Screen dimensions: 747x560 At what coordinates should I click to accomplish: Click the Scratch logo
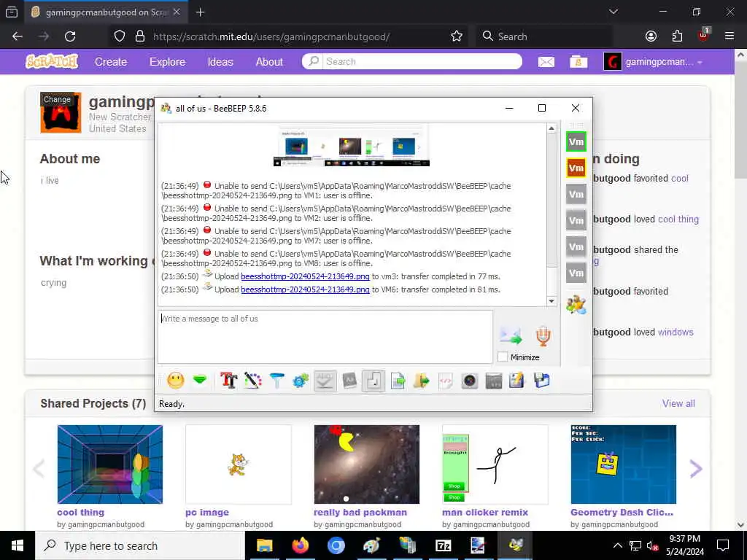(x=52, y=61)
